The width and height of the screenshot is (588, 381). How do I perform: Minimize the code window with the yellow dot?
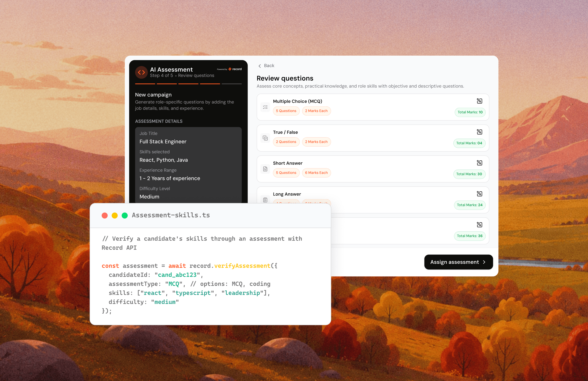pos(115,216)
